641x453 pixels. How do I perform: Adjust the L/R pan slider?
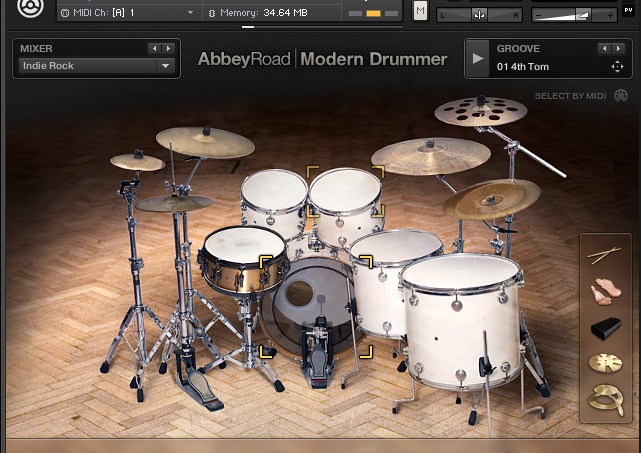(x=479, y=16)
